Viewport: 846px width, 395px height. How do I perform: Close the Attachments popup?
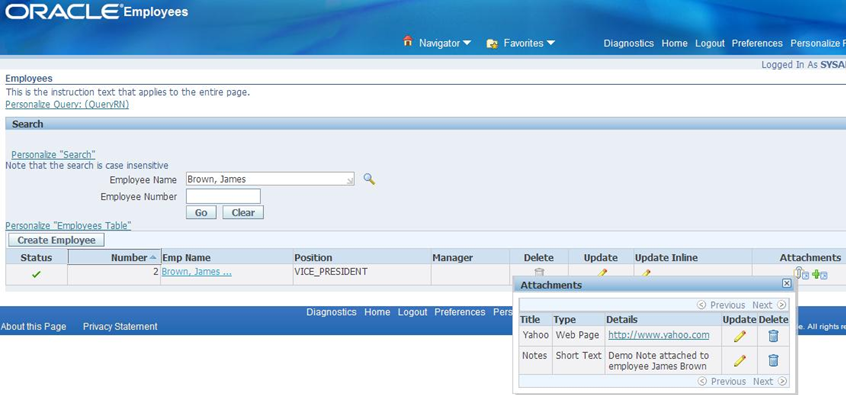pyautogui.click(x=786, y=283)
